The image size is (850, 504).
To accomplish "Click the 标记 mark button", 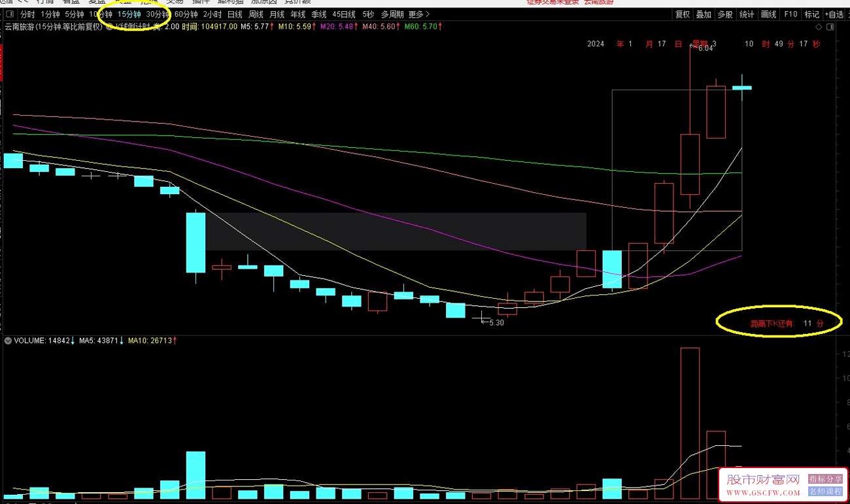I will (811, 14).
